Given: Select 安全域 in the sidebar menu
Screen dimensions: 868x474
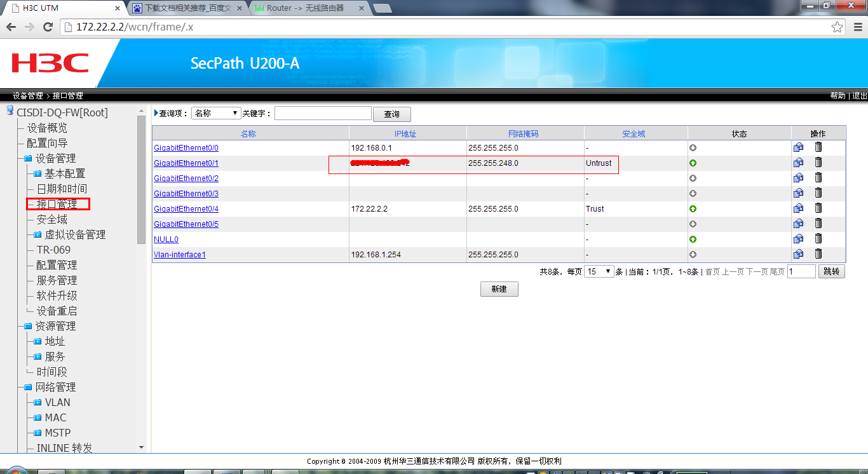Looking at the screenshot, I should tap(51, 219).
